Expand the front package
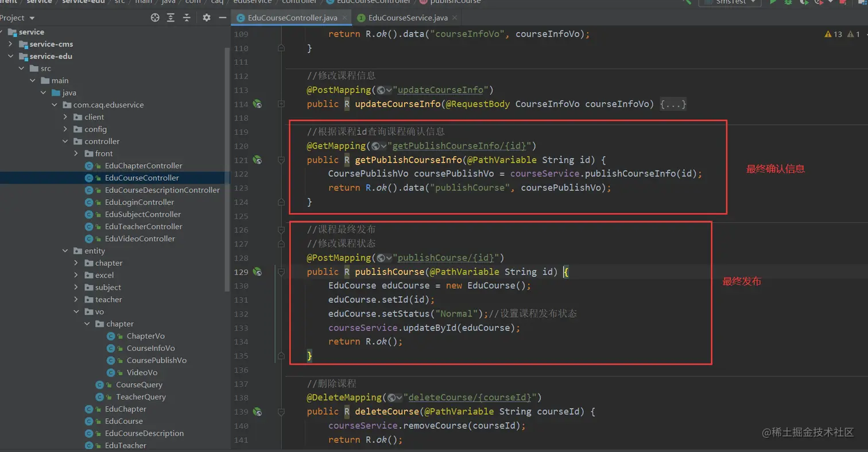The height and width of the screenshot is (452, 868). pos(76,153)
